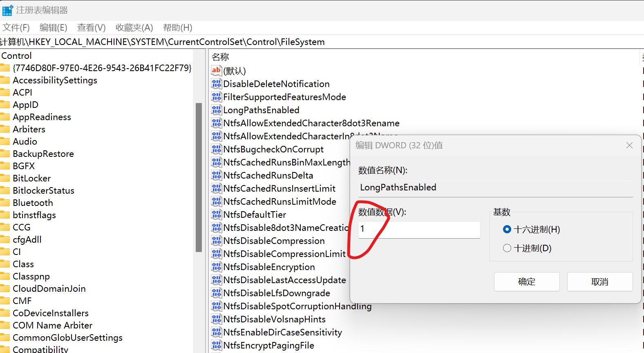Screen dimensions: 644x353
Task: Click the NtfsDefaultTier DWORD icon
Action: [x=216, y=214]
